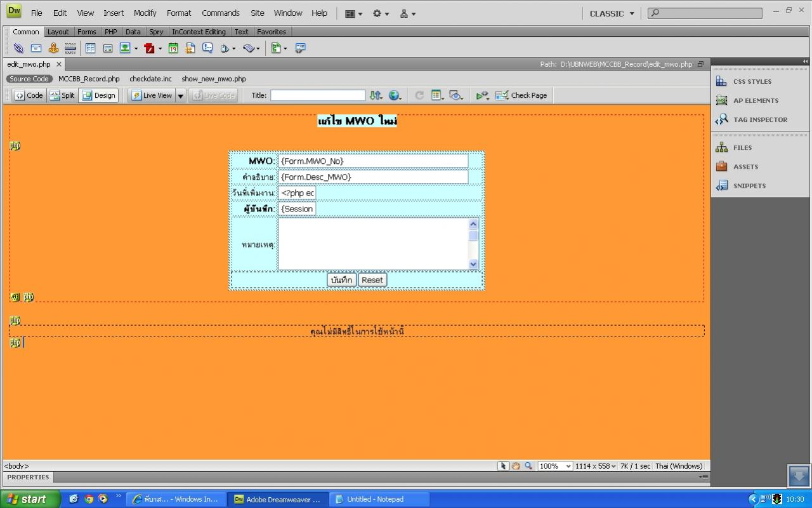Select the Zoom magnifier tool
This screenshot has width=812, height=508.
coord(528,466)
